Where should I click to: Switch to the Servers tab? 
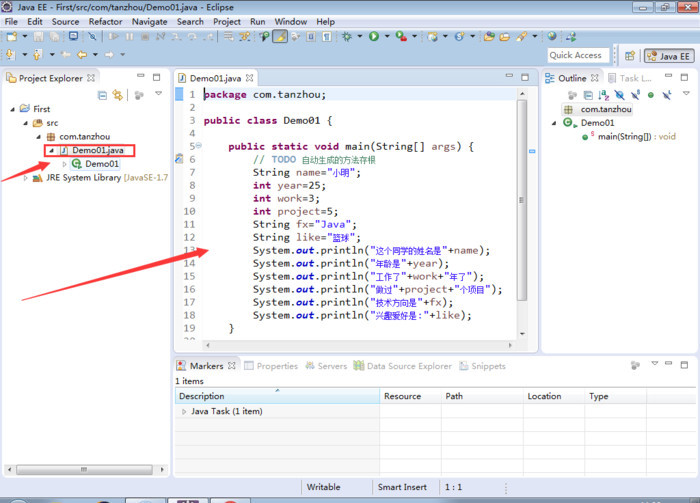tap(326, 366)
